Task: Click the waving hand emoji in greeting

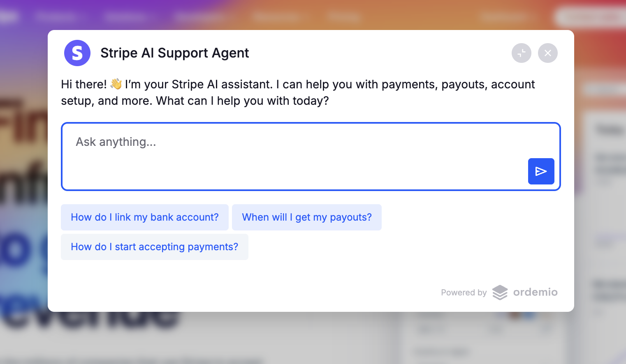Action: (x=116, y=84)
